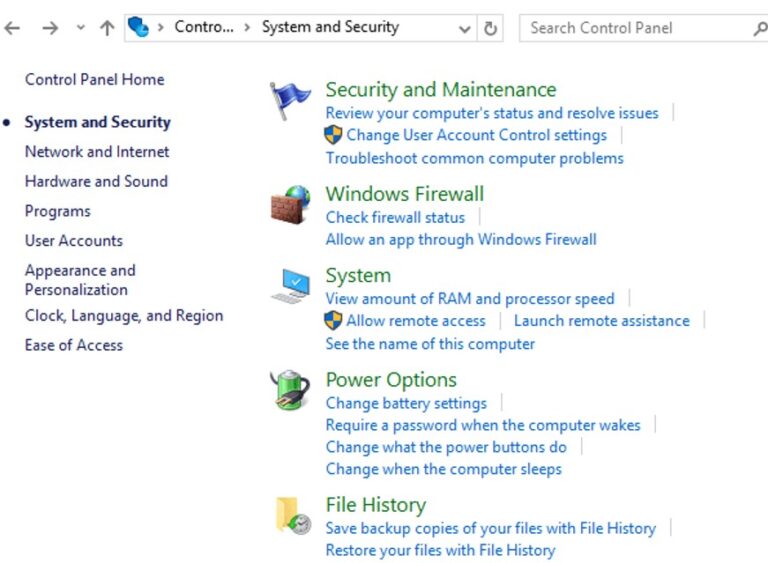Expand the chevron before 'System and Security' breadcrumb
768x563 pixels.
coord(247,27)
